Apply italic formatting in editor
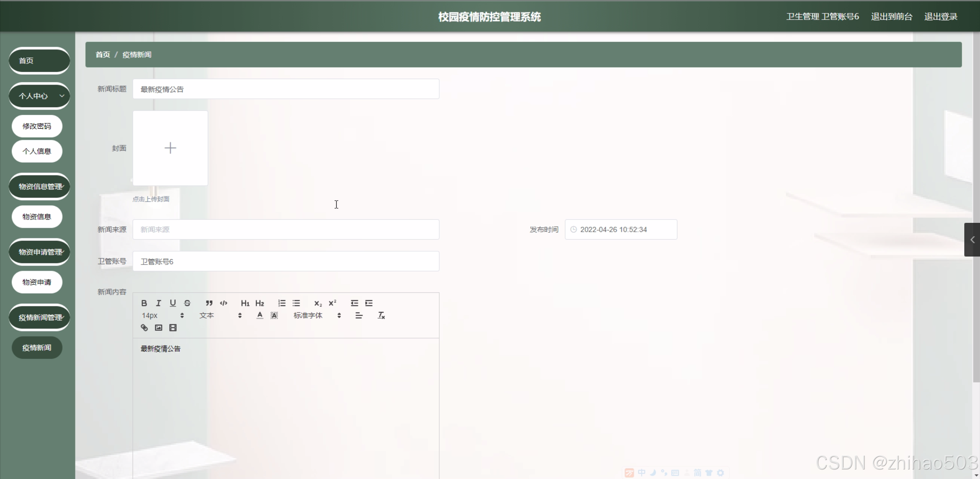Image resolution: width=980 pixels, height=479 pixels. tap(159, 303)
